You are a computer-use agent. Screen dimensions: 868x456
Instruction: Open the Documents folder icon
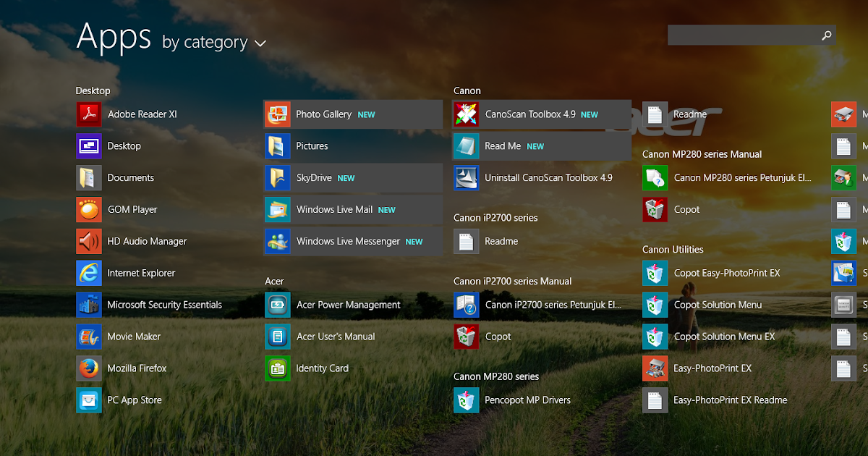click(89, 178)
